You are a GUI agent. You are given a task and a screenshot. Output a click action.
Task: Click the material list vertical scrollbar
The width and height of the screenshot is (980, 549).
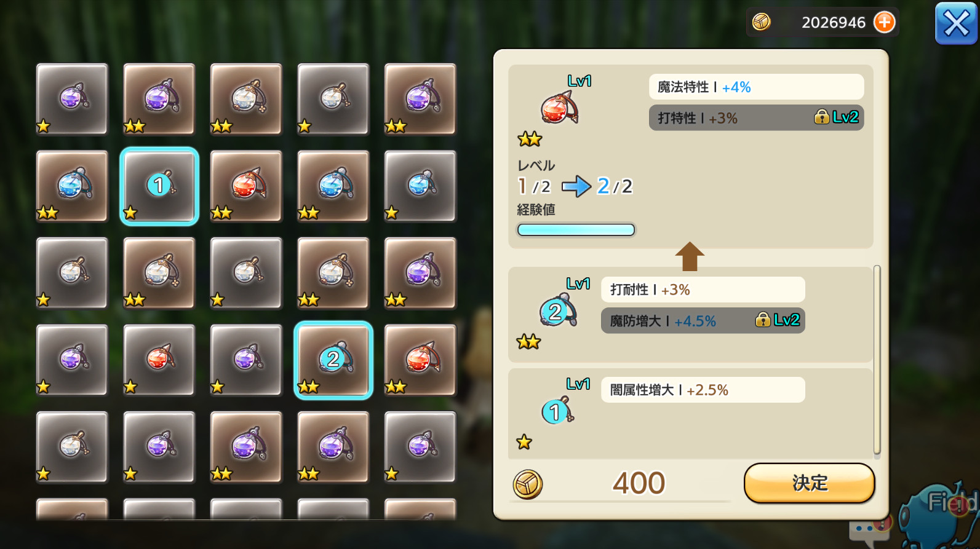pyautogui.click(x=877, y=361)
